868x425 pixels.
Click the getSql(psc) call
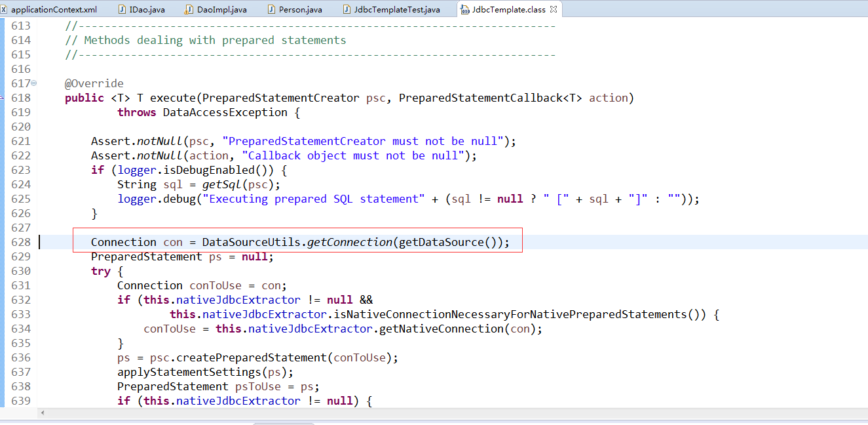(238, 184)
